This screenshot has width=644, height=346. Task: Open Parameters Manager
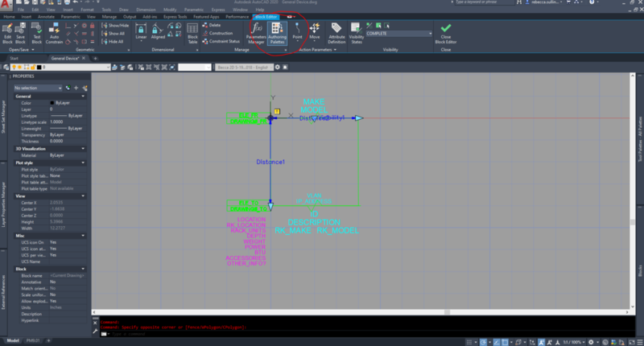click(x=256, y=33)
